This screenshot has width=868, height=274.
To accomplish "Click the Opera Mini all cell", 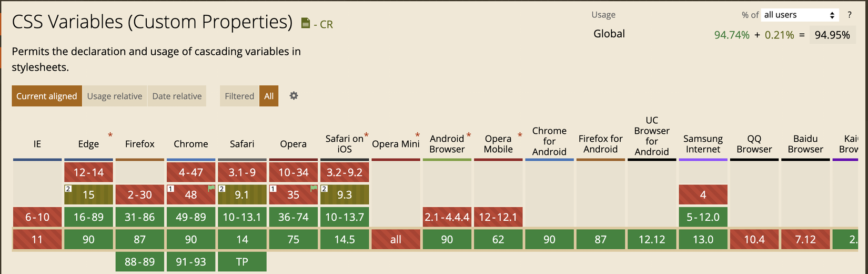I will (396, 239).
